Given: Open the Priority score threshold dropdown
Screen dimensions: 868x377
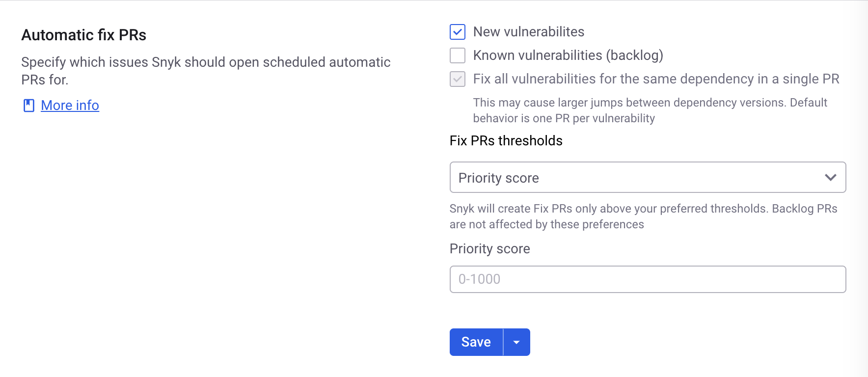Looking at the screenshot, I should (x=648, y=177).
